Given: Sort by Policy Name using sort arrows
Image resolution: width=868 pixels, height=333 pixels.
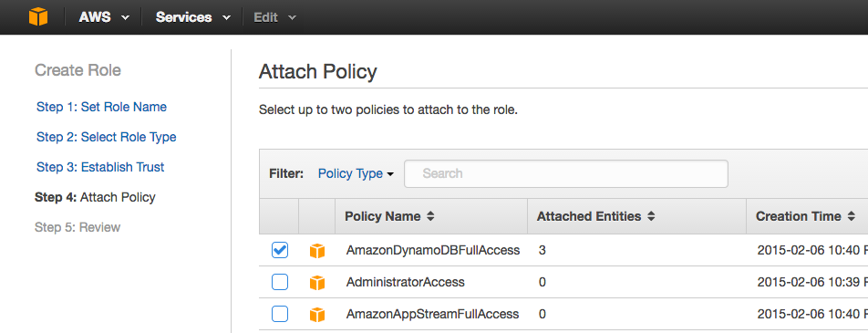Looking at the screenshot, I should point(430,216).
